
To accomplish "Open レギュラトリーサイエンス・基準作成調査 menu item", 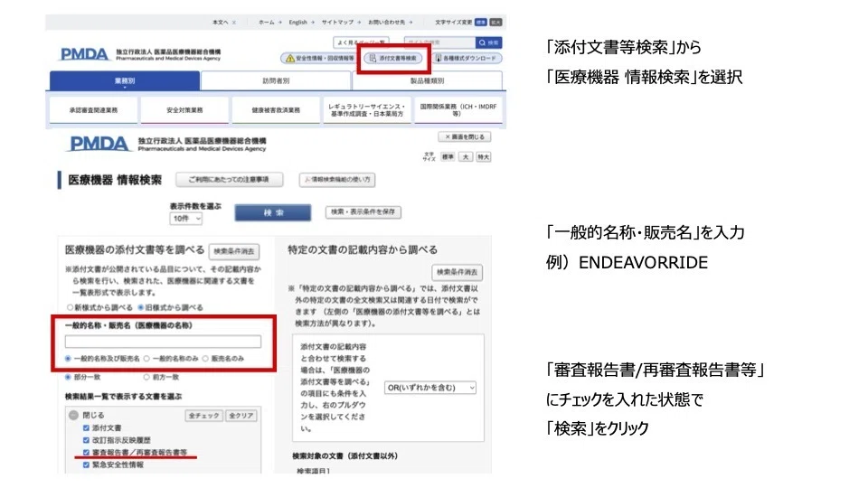I will coord(367,110).
